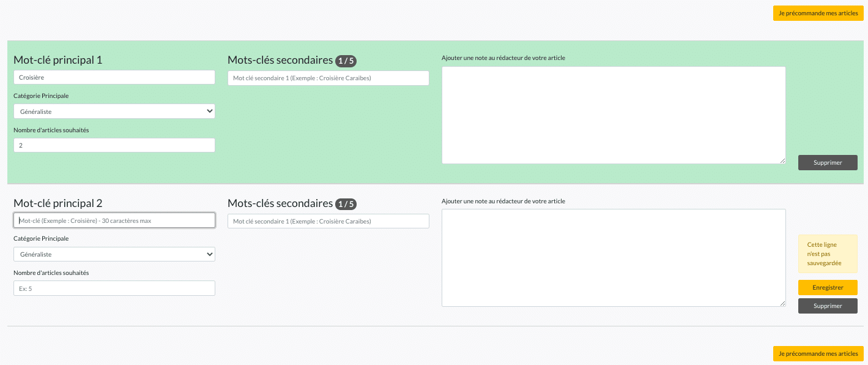Click resize handle of second row's note textarea

pyautogui.click(x=782, y=303)
